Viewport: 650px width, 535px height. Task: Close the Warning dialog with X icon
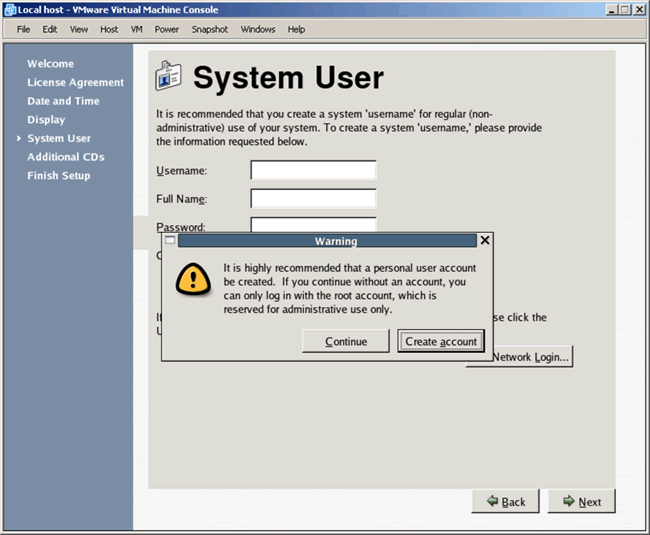coord(485,241)
